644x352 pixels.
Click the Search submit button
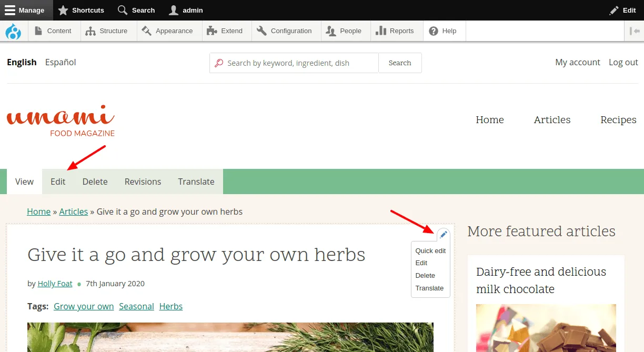click(x=400, y=63)
